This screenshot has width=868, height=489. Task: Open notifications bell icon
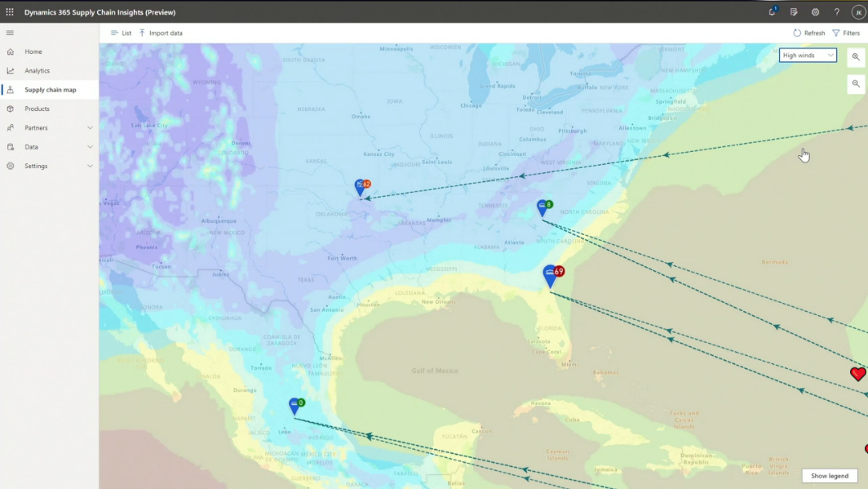click(x=773, y=11)
